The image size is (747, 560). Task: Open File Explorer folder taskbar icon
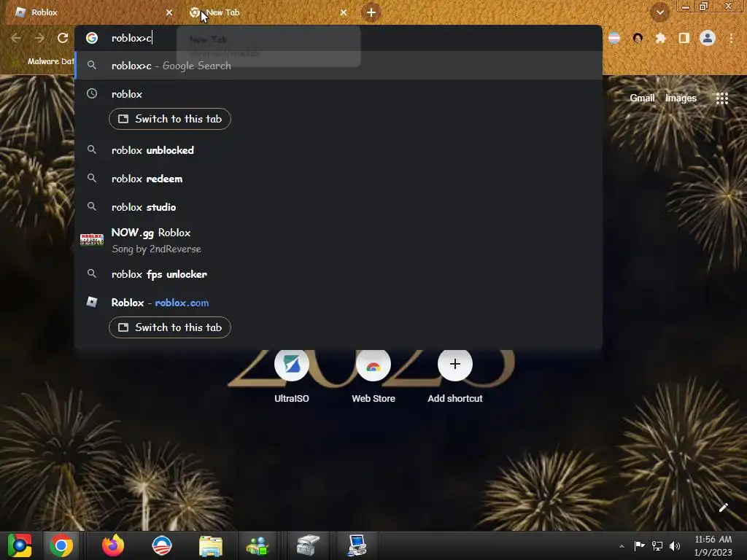point(211,545)
